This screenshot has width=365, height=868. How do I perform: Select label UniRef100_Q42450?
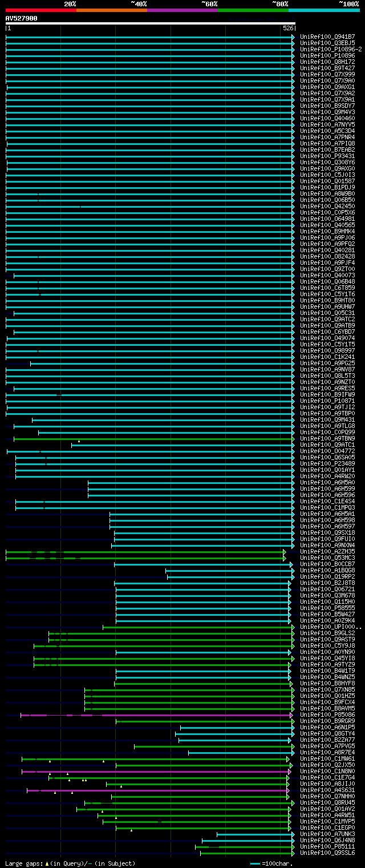327,207
